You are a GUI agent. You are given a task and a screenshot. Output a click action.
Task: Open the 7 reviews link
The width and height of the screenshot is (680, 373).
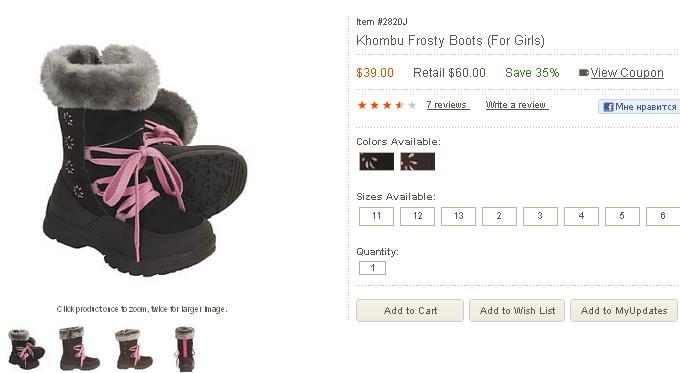[x=448, y=105]
